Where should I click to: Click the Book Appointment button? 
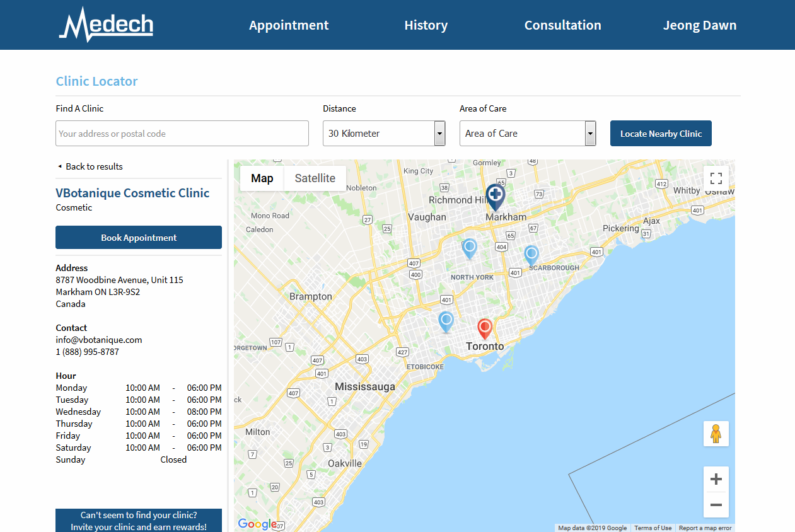pyautogui.click(x=139, y=238)
